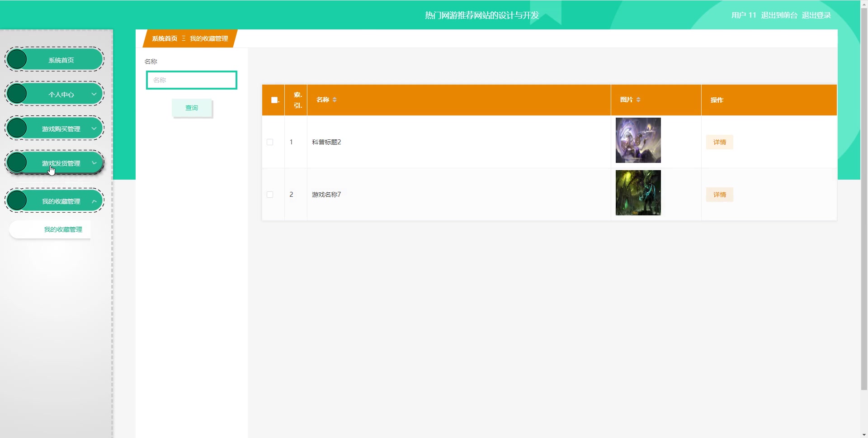This screenshot has height=438, width=868.
Task: Click the breadcrumb separator menu icon
Action: [x=183, y=38]
